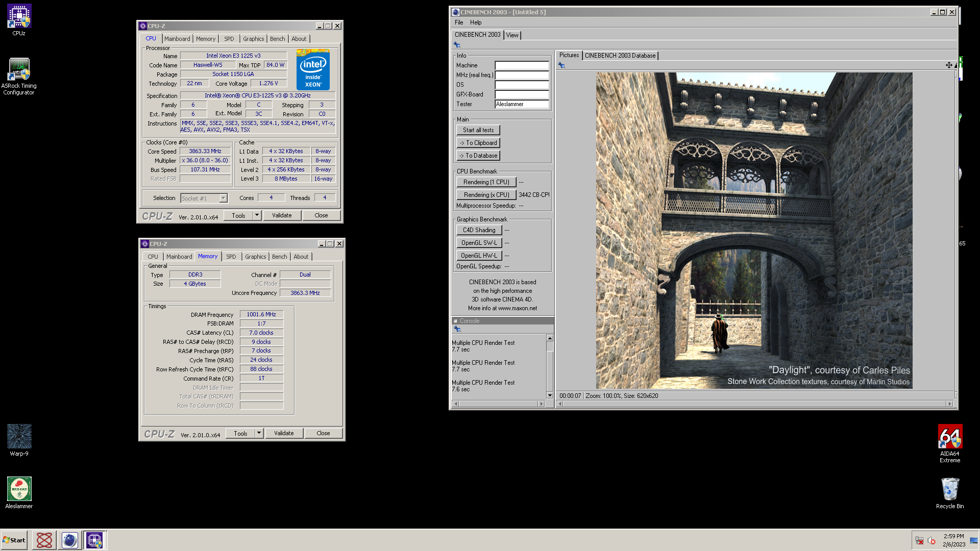Click the To Clipboard button
Image resolution: width=980 pixels, height=551 pixels.
click(x=478, y=143)
